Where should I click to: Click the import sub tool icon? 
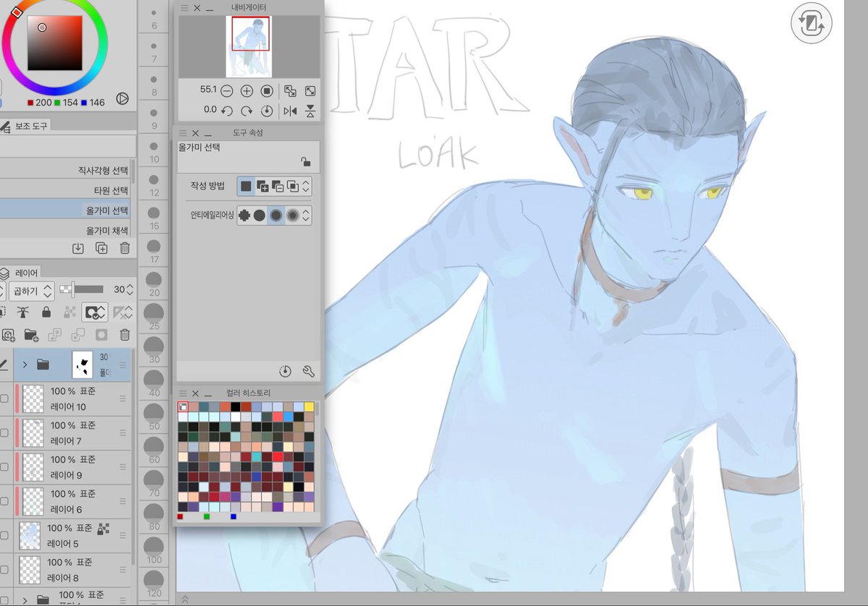[x=78, y=248]
